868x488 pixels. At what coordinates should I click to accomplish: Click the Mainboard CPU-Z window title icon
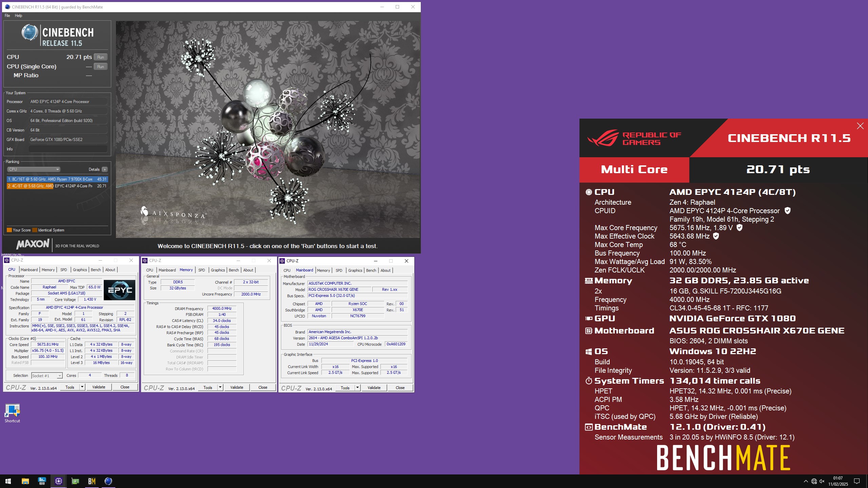tap(282, 261)
